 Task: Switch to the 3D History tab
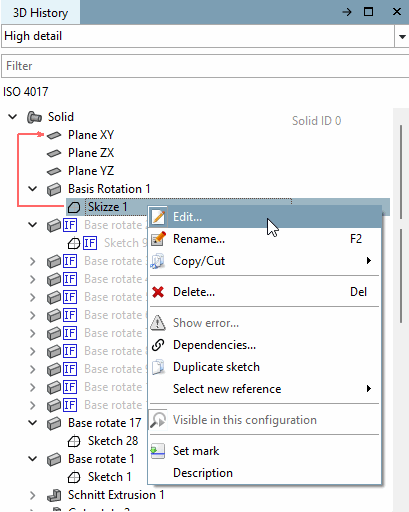40,13
